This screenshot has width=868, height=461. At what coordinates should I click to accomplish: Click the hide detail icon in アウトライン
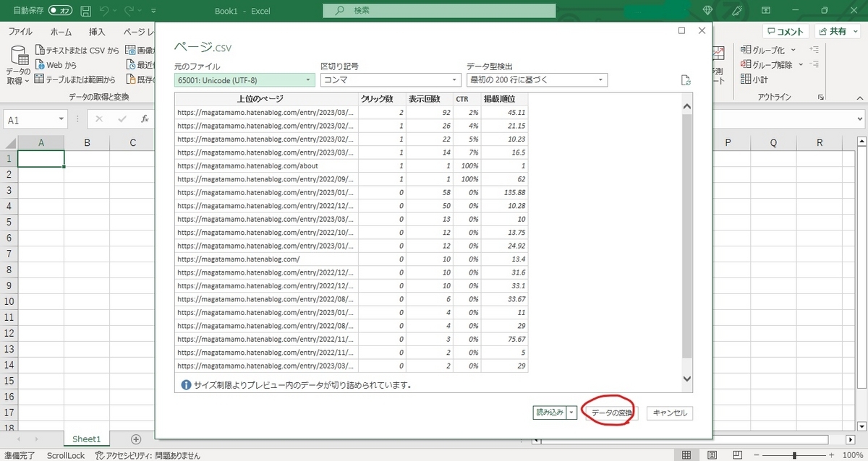click(x=814, y=64)
